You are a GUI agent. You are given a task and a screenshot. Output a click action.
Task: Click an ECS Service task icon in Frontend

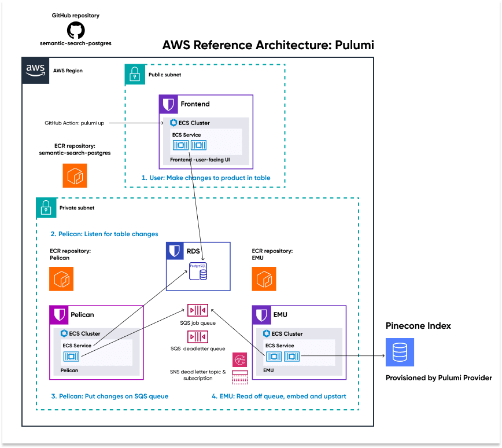[181, 145]
